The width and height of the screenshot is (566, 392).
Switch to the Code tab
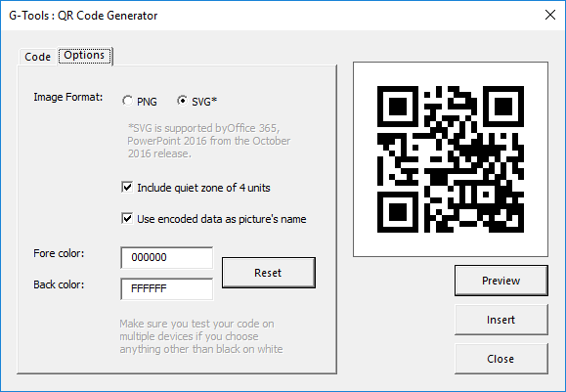point(37,57)
